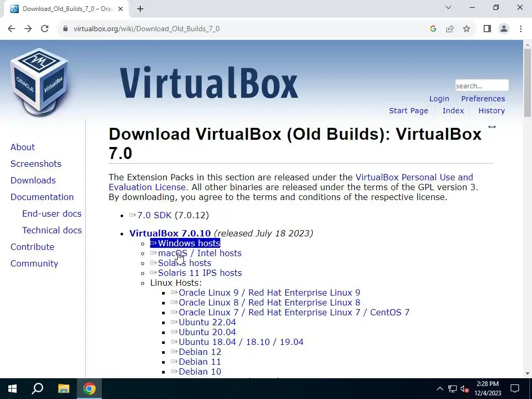Image resolution: width=532 pixels, height=399 pixels.
Task: Open VirtualBox Personal Use and license link
Action: (414, 178)
